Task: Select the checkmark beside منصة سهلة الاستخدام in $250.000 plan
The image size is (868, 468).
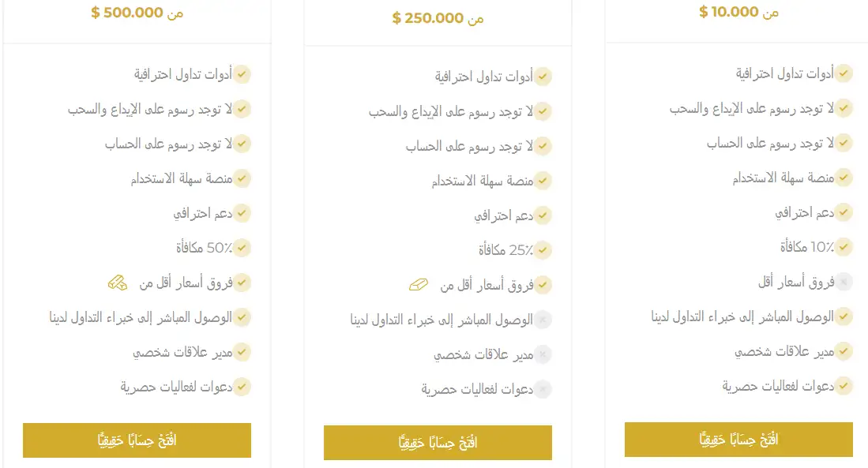Action: [x=543, y=180]
